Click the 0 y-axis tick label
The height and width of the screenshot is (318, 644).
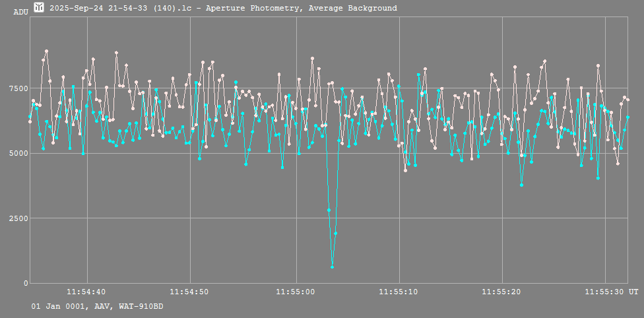[x=26, y=283]
